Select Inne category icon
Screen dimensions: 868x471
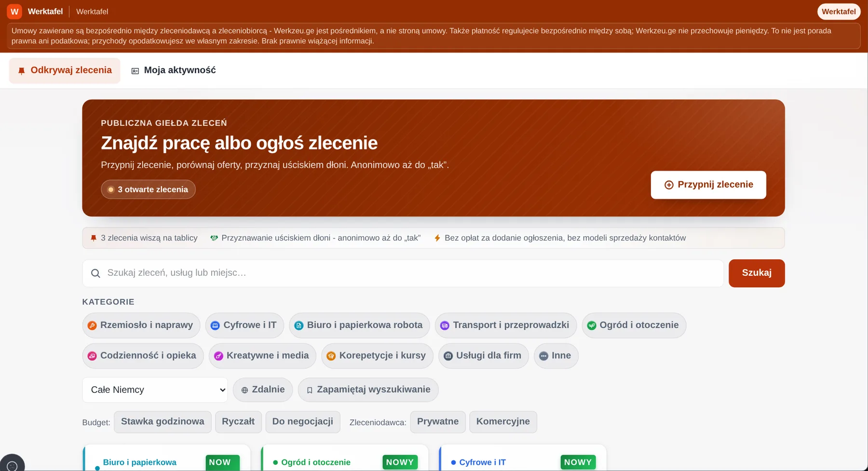pyautogui.click(x=543, y=356)
